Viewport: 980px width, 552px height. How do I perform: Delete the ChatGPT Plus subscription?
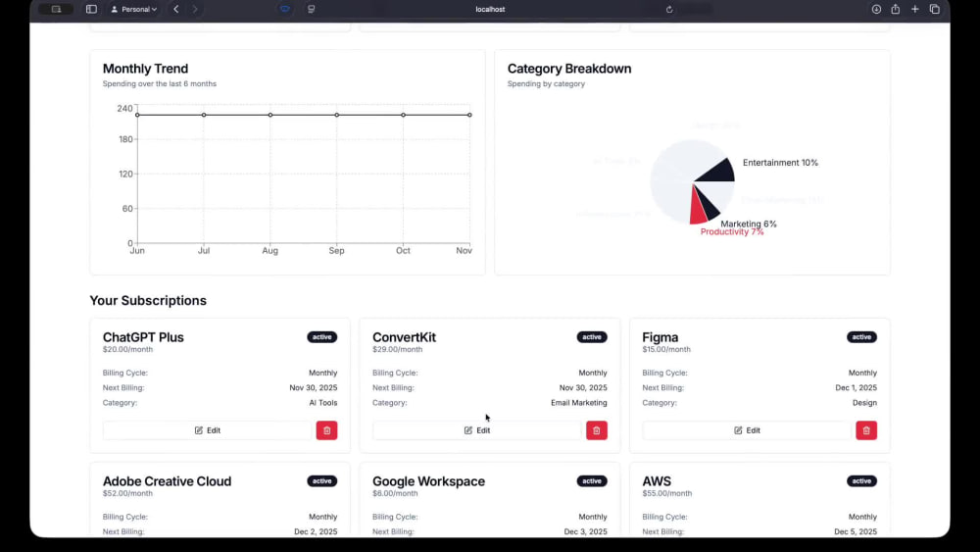pyautogui.click(x=326, y=430)
